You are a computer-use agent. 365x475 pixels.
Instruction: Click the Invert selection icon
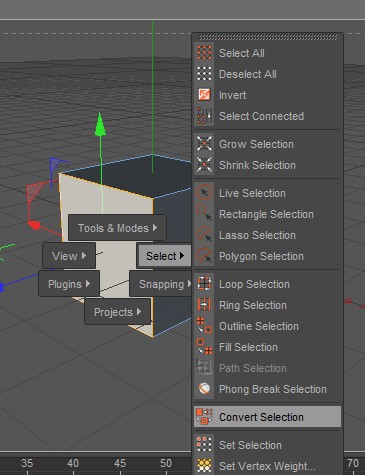(204, 95)
